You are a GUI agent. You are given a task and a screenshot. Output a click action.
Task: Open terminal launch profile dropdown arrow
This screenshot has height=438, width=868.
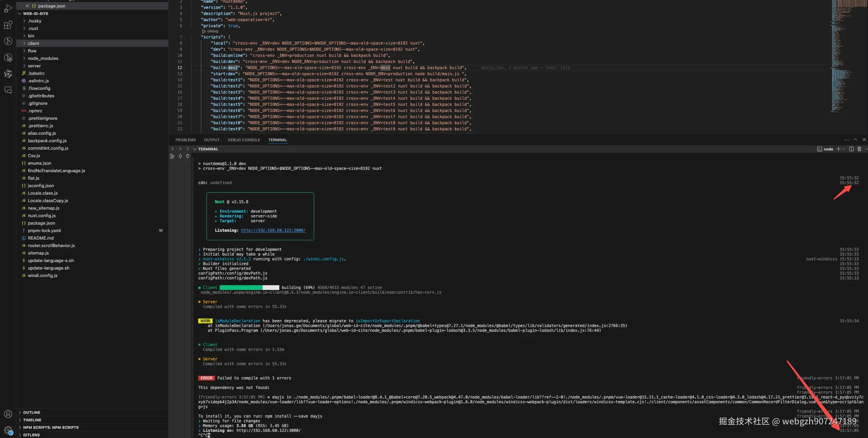point(844,149)
